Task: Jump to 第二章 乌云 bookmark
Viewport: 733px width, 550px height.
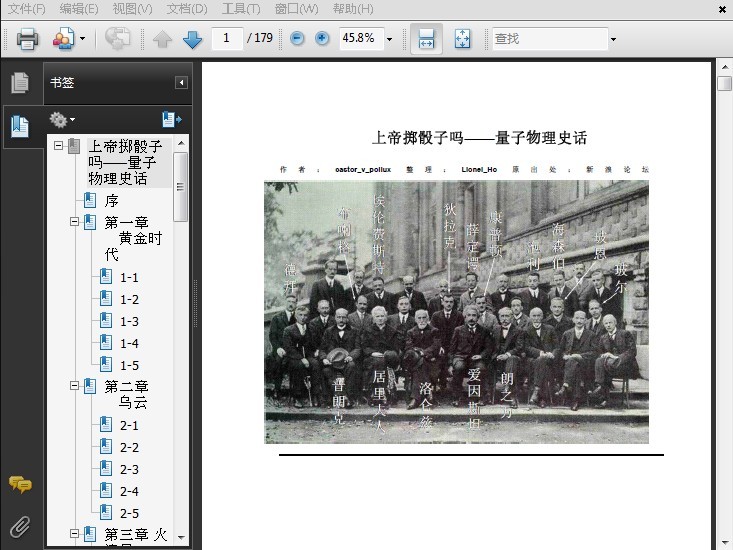Action: point(126,394)
